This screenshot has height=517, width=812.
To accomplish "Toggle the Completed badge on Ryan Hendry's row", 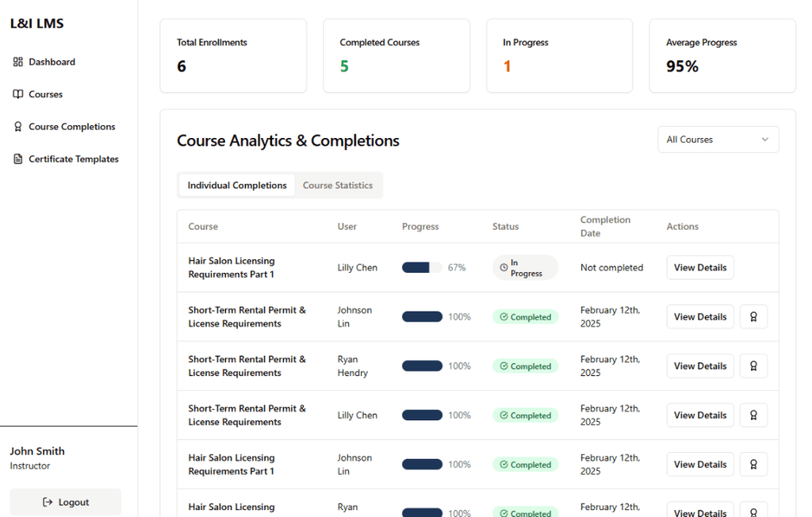I will [x=525, y=366].
